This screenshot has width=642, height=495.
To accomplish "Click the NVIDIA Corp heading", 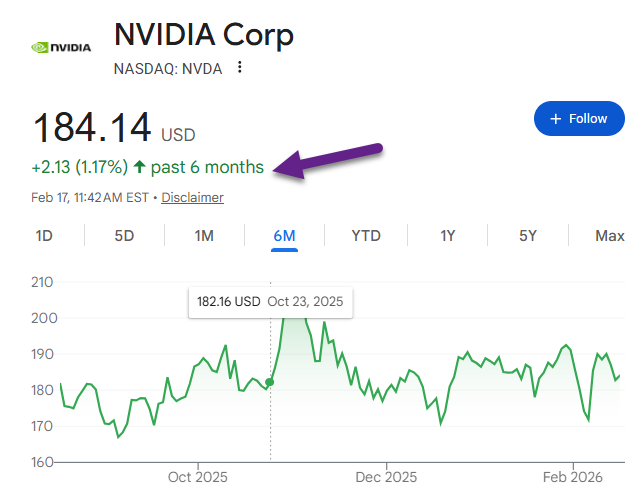I will [204, 35].
